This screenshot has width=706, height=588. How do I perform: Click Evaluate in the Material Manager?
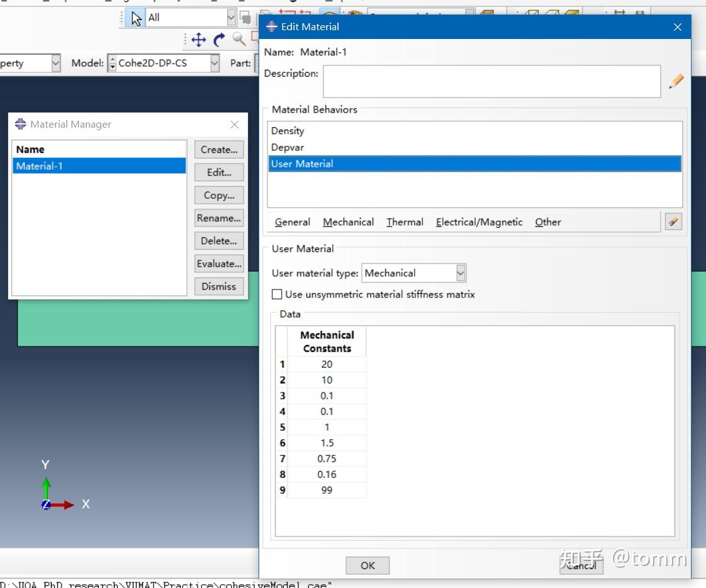click(x=218, y=263)
